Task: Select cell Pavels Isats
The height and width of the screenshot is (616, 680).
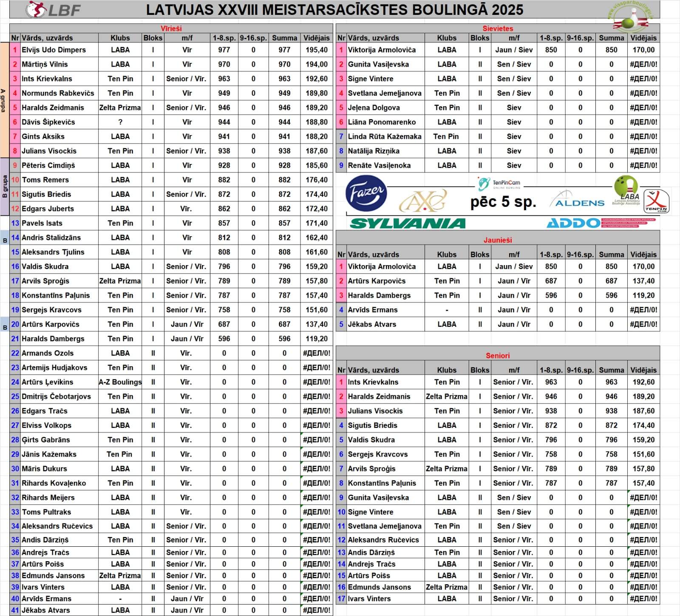Action: coord(59,223)
